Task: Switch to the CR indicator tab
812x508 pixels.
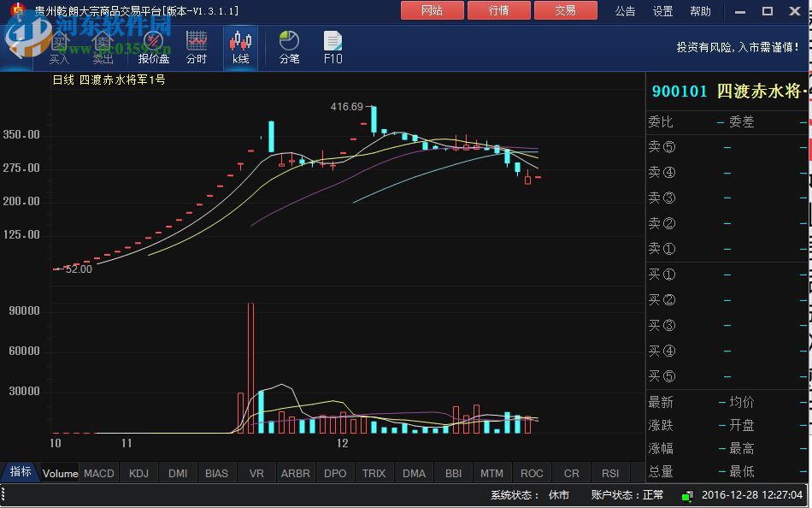Action: pos(572,473)
